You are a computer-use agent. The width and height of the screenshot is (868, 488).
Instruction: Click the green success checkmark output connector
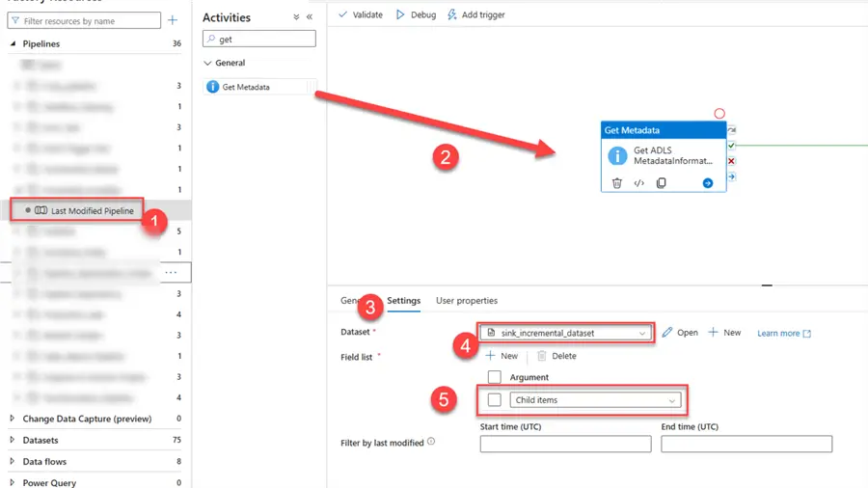click(732, 146)
